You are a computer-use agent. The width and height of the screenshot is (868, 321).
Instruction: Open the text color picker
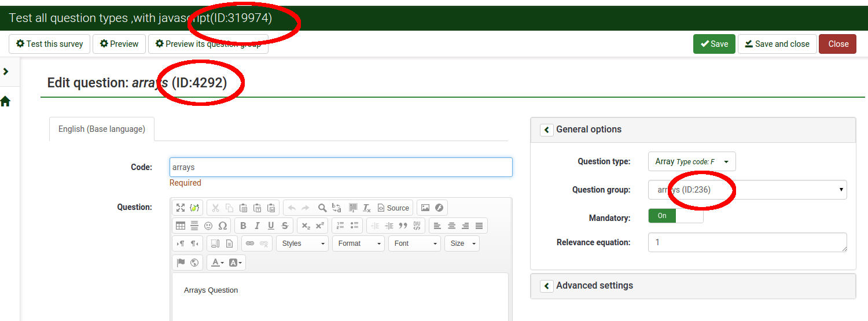coord(218,263)
